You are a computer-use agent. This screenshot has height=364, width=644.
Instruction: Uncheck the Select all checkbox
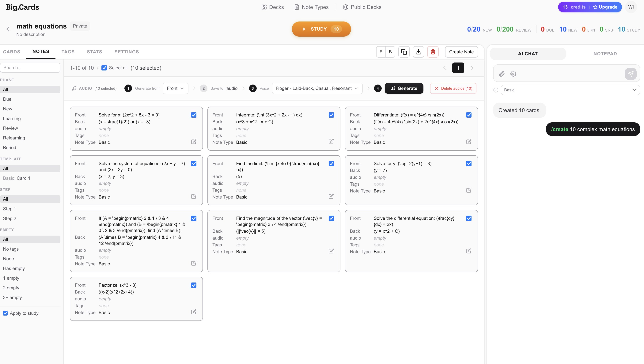click(104, 68)
